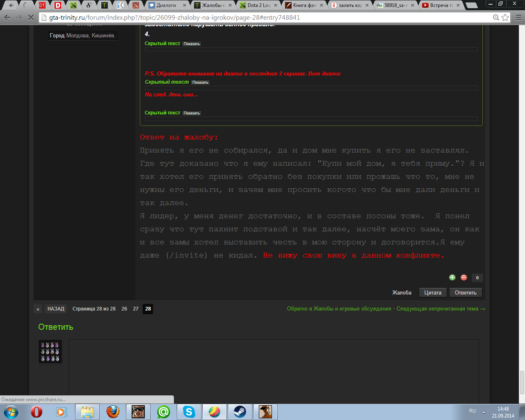Bookmark this page with the star icon
The width and height of the screenshot is (525, 420).
pos(505,18)
